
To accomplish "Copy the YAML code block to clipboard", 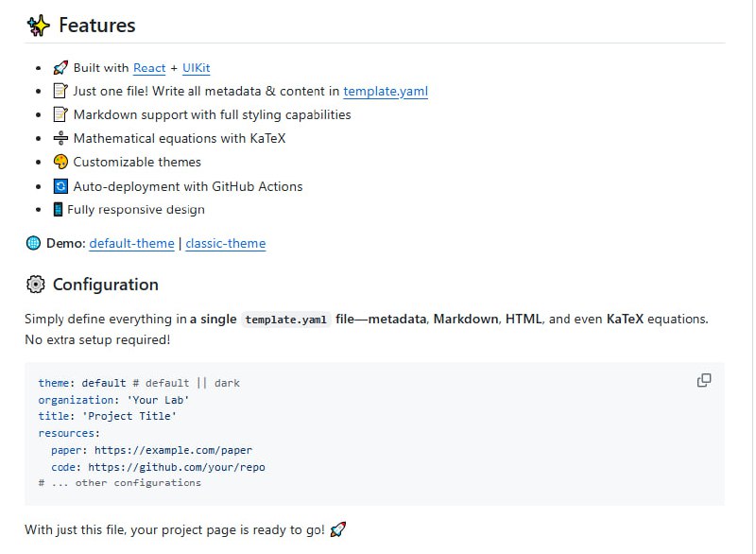I will point(704,380).
